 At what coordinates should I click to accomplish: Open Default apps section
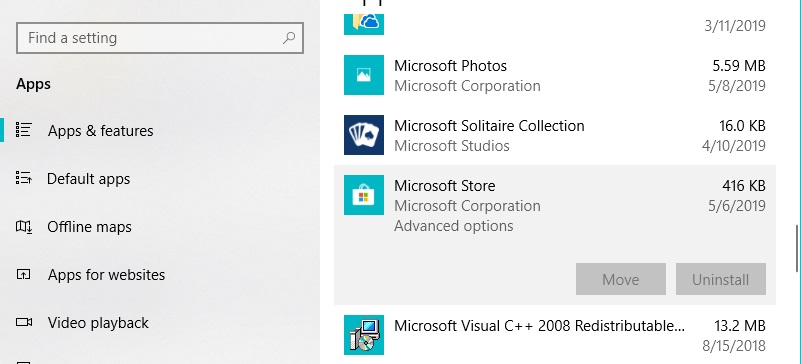point(88,179)
